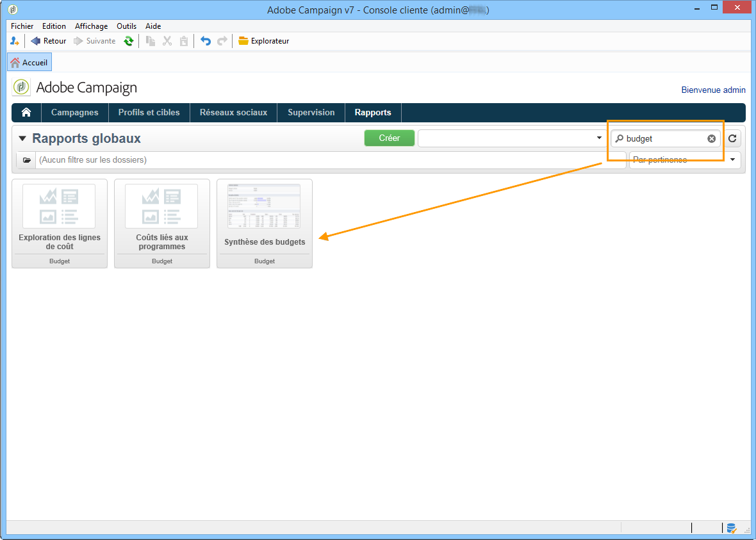
Task: Open the empty dropdown next to Créer
Action: coord(511,138)
